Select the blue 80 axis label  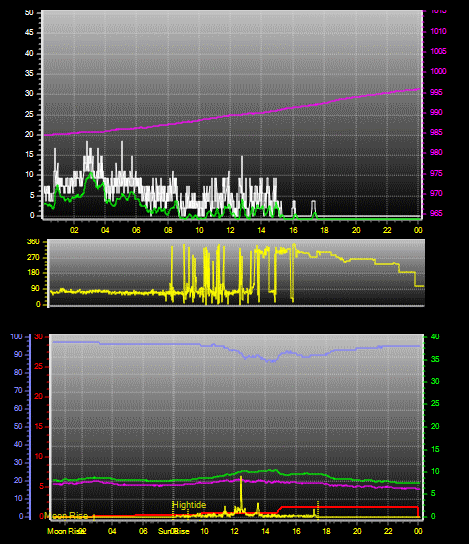(x=18, y=373)
